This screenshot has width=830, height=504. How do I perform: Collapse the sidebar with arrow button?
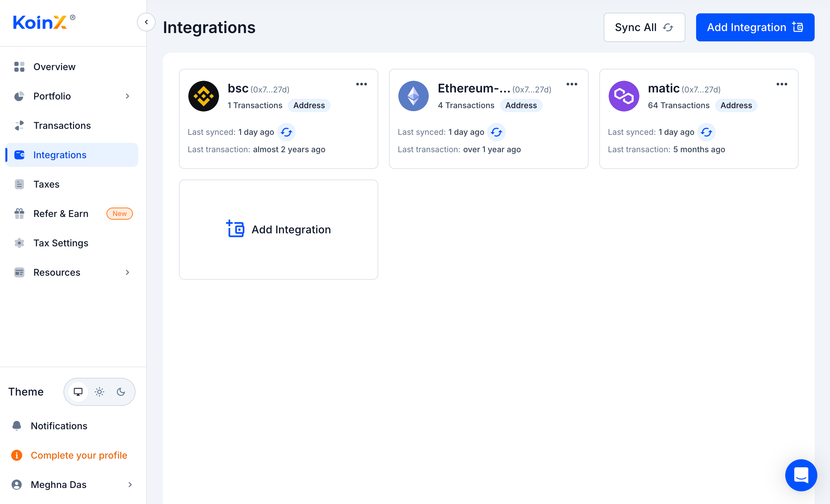(146, 22)
